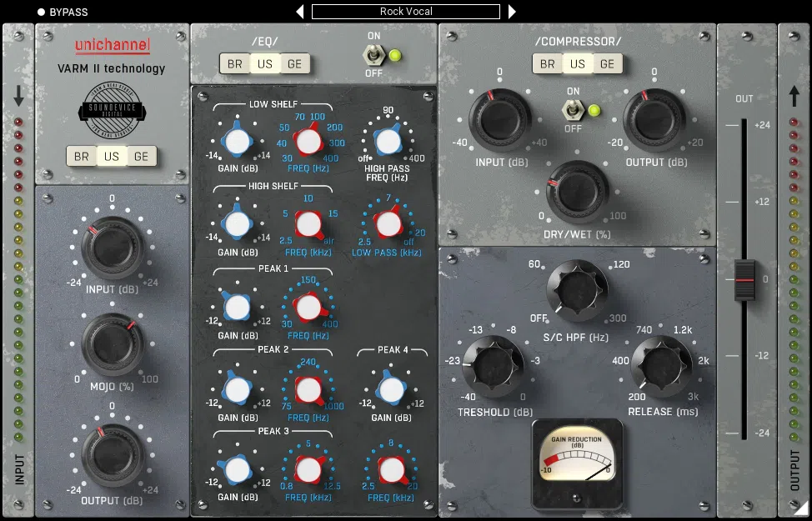812x521 pixels.
Task: Choose GE mode in the Compressor section
Action: pyautogui.click(x=608, y=63)
